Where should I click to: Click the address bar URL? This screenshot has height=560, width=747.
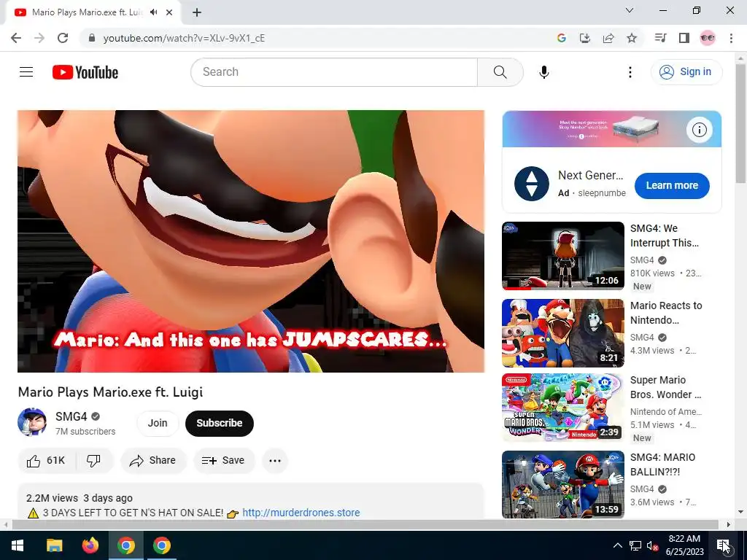pyautogui.click(x=184, y=38)
